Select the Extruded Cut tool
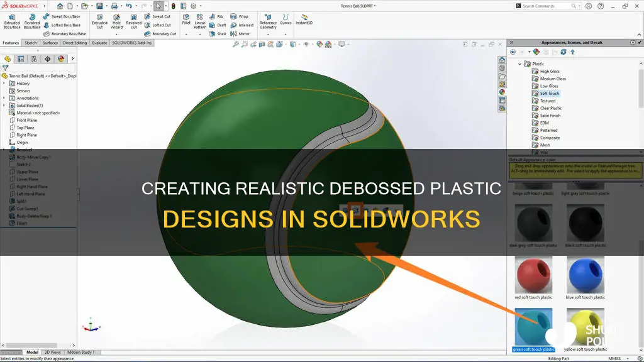 pos(99,21)
